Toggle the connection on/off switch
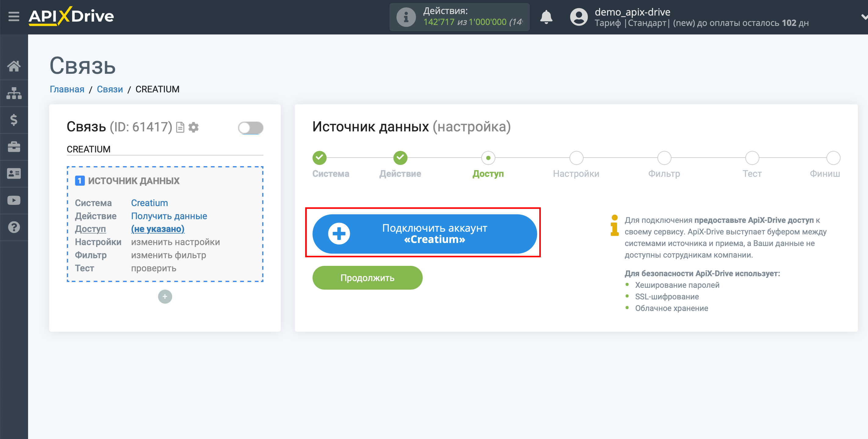This screenshot has width=868, height=439. (x=250, y=128)
